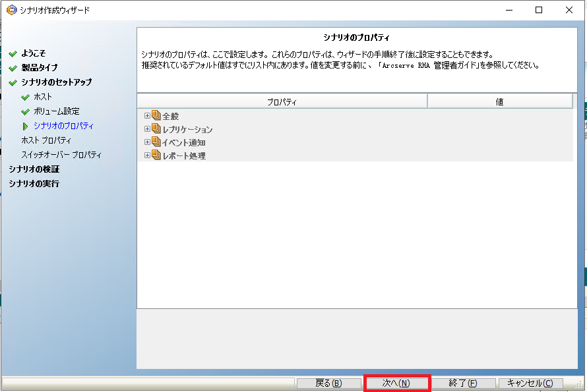Close the シナリオ作成ウィザード window
Viewport: 587px width, 392px height.
[569, 10]
